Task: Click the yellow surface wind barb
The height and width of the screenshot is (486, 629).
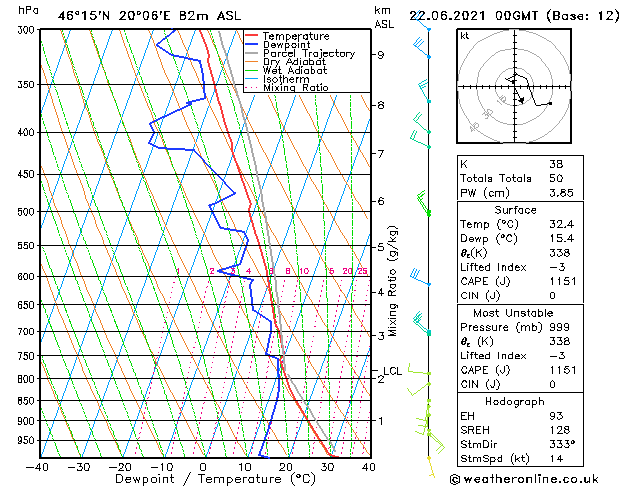Action: (x=431, y=467)
